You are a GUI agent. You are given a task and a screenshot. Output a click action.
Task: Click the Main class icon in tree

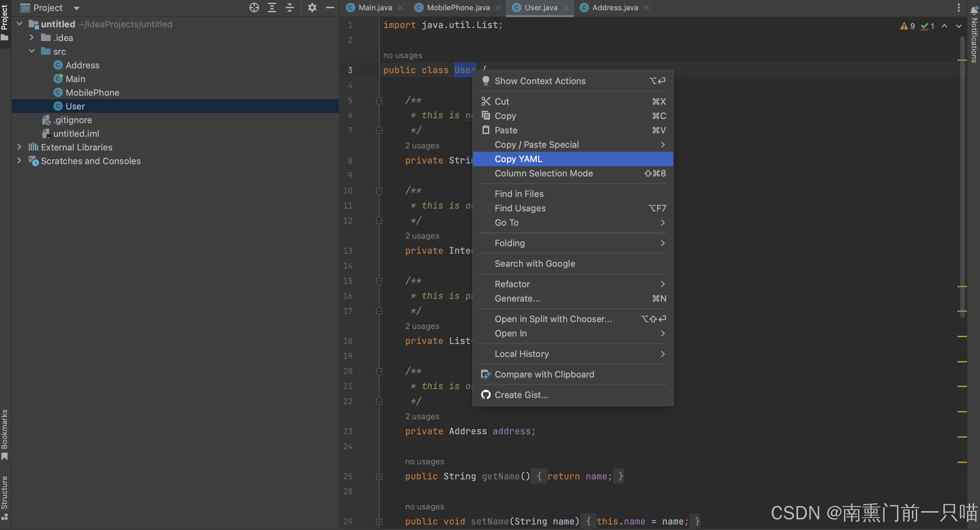[58, 79]
